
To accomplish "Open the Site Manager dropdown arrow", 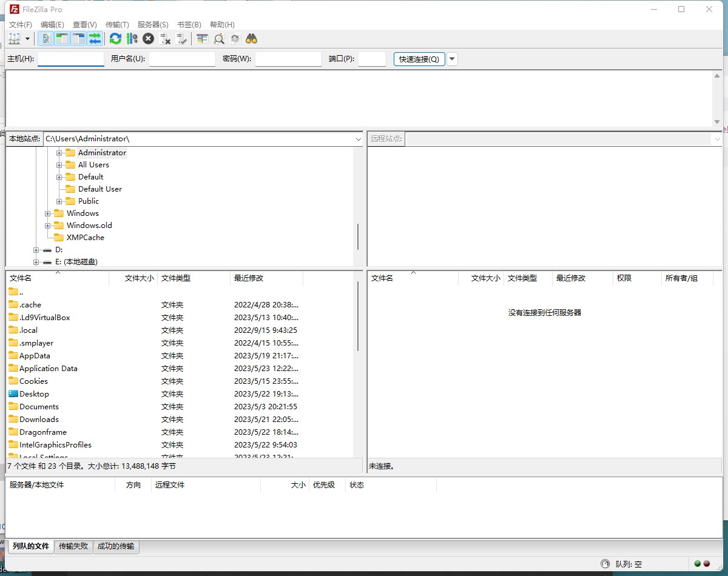I will pyautogui.click(x=28, y=39).
